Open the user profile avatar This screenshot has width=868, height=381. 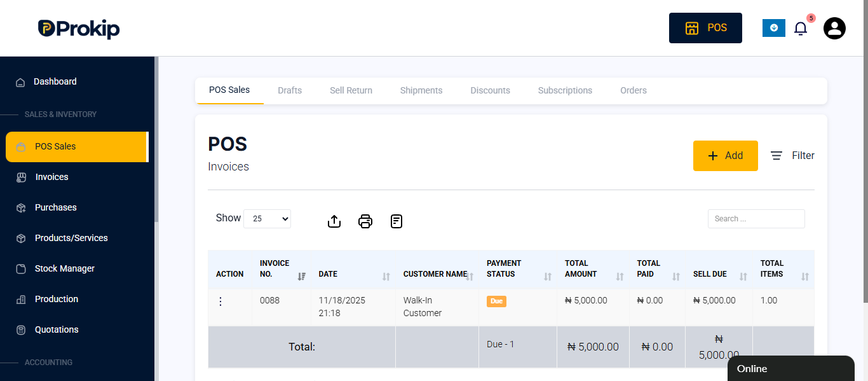pos(834,28)
